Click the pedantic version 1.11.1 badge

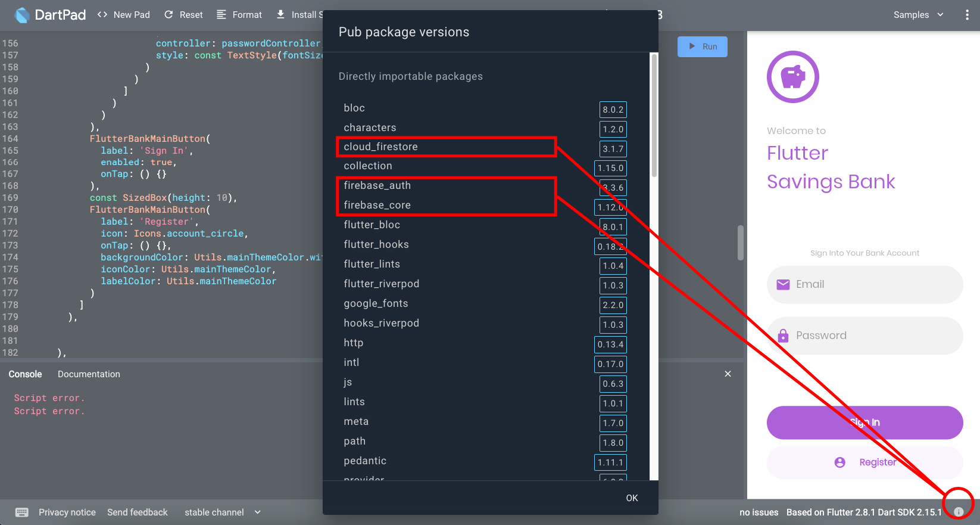(x=610, y=462)
